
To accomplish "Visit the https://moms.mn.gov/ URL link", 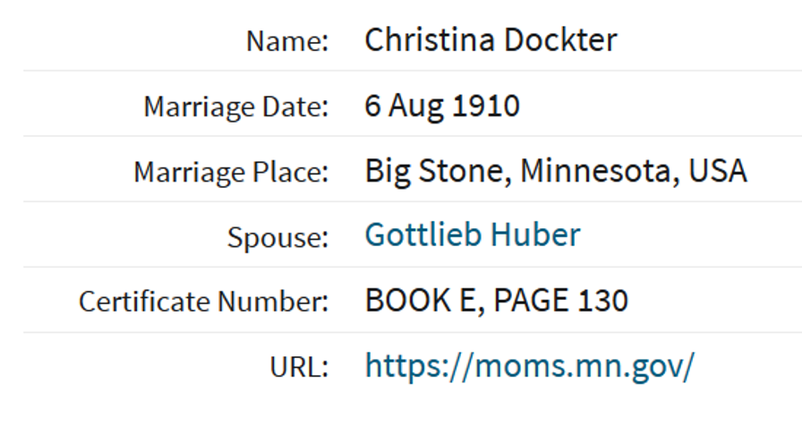I will coord(530,366).
